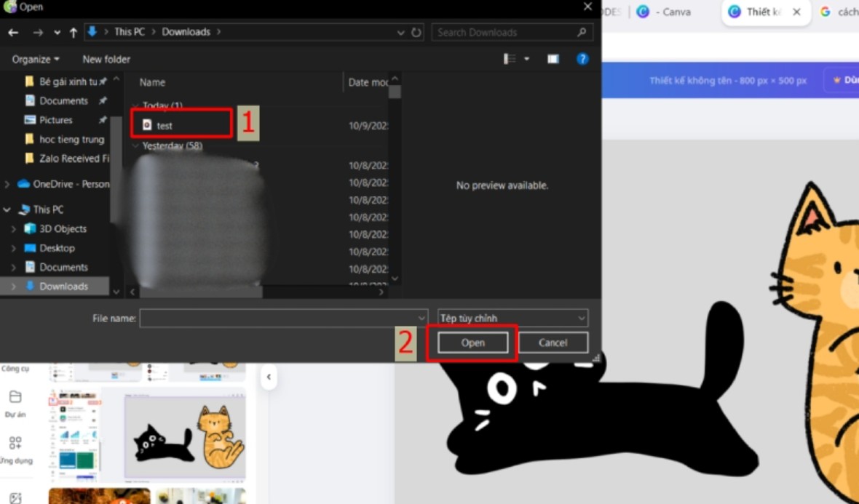Switch to the Canva browser tab
This screenshot has width=859, height=504.
pos(663,12)
